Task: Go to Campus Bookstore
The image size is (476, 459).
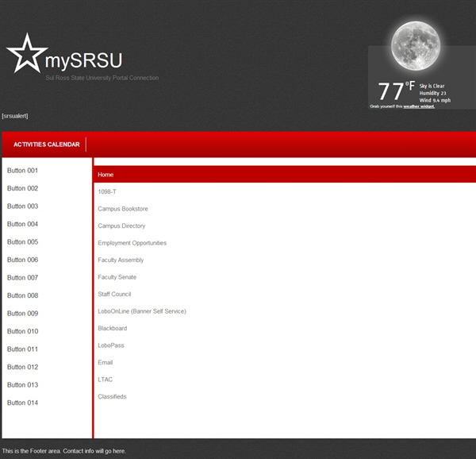Action: (x=123, y=209)
